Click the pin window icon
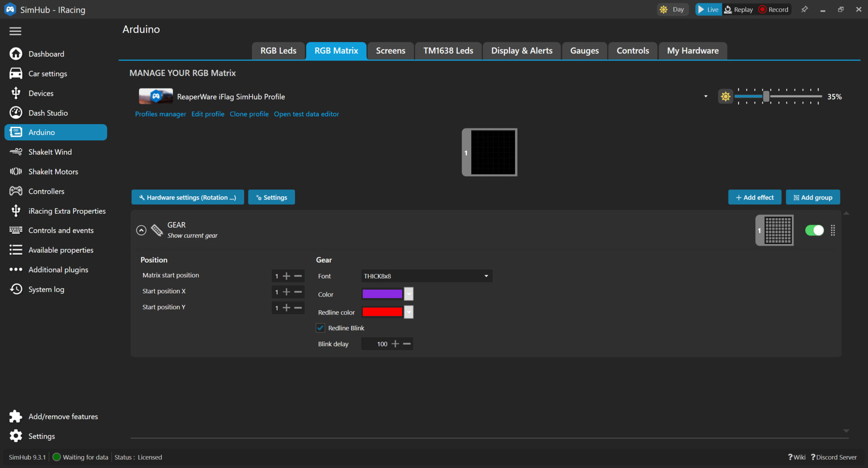The height and width of the screenshot is (468, 868). (x=804, y=9)
